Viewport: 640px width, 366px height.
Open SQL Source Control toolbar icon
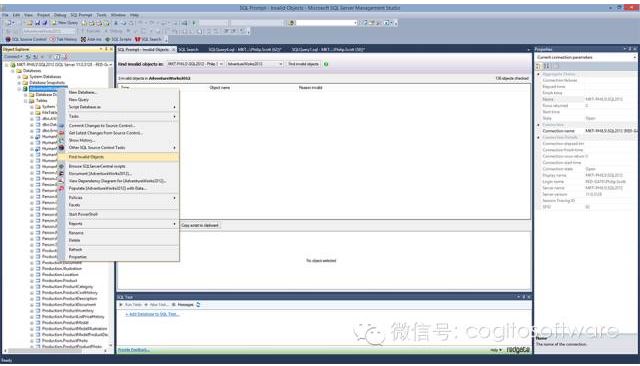click(x=26, y=39)
